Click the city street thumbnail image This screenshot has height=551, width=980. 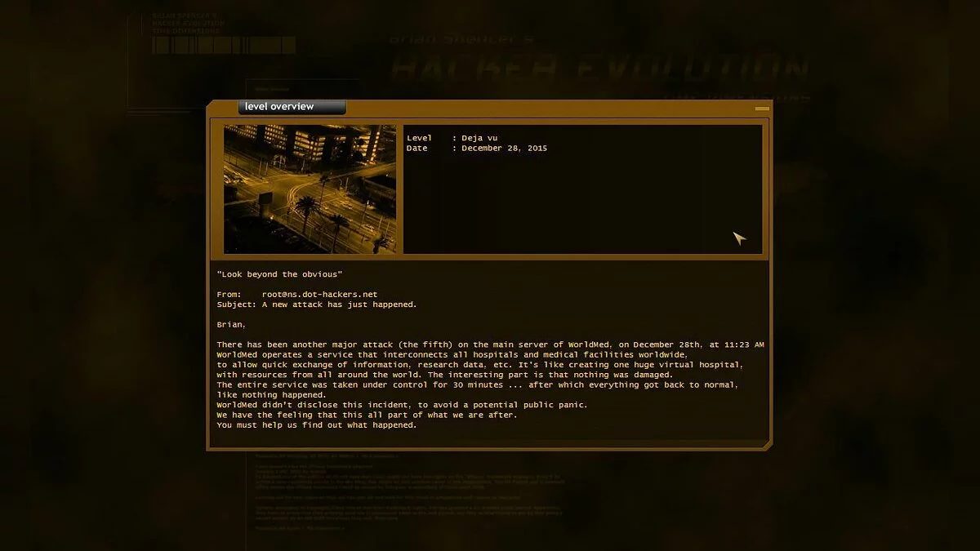(x=310, y=189)
